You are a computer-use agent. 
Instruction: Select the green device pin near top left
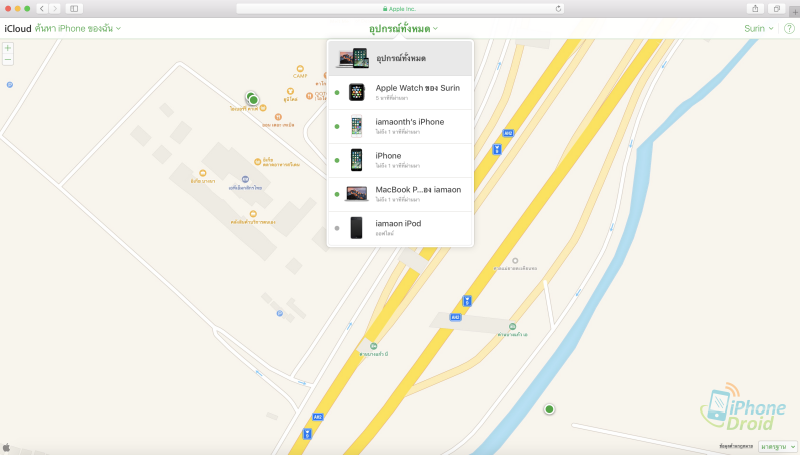pyautogui.click(x=253, y=99)
